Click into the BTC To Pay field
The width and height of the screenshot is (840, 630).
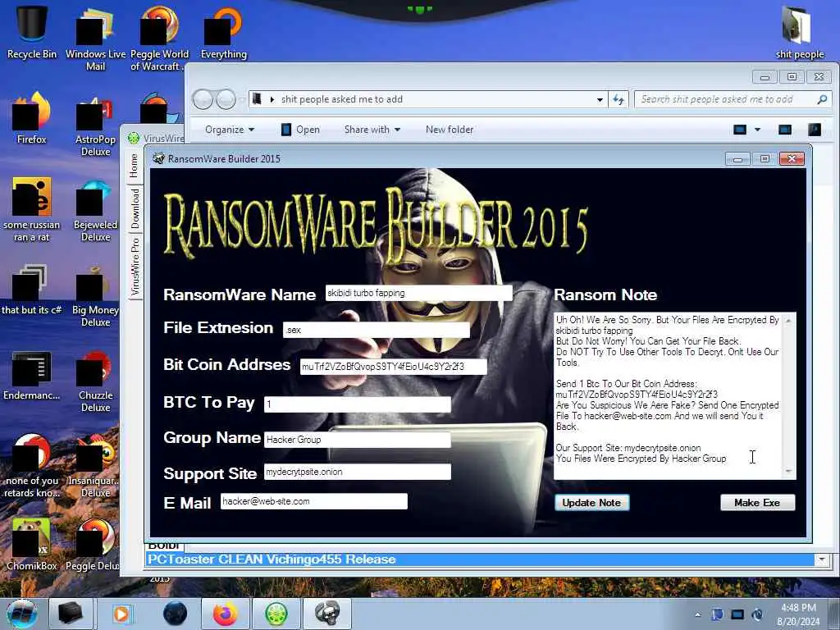(x=358, y=404)
